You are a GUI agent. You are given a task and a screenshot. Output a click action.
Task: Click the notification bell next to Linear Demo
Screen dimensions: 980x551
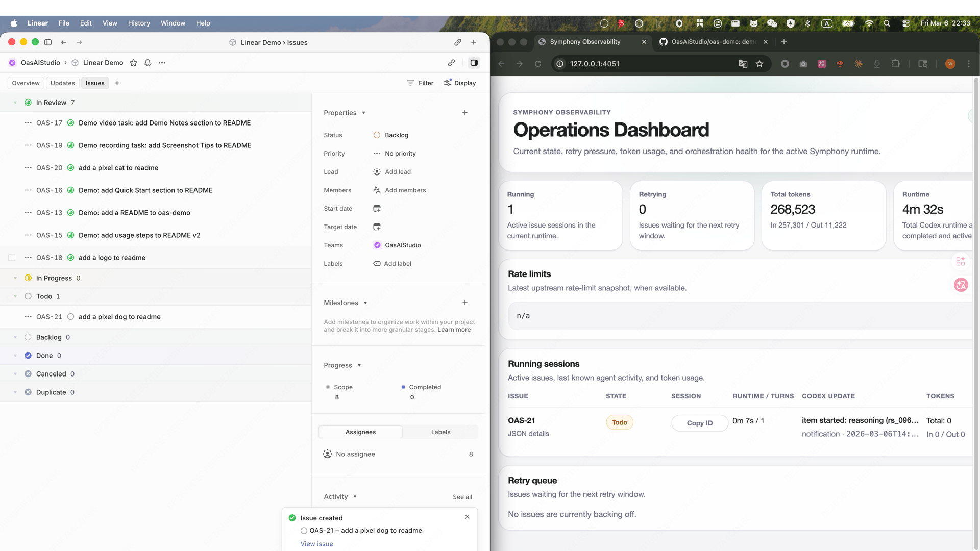pos(148,63)
